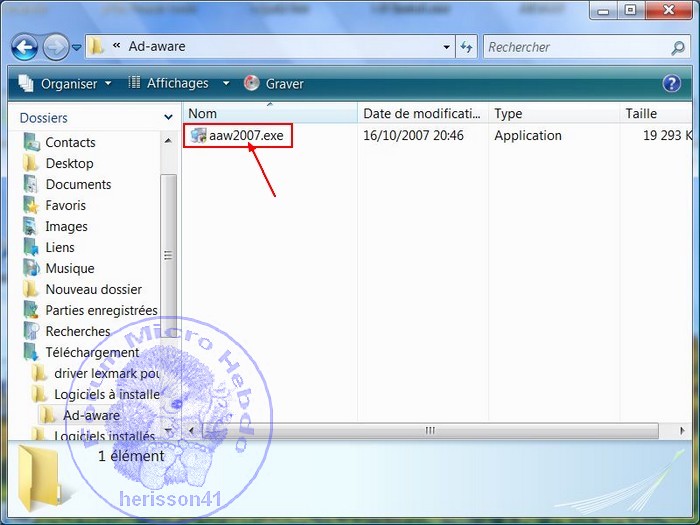The height and width of the screenshot is (525, 700).
Task: Click the Téléchargement folder icon
Action: 31,352
